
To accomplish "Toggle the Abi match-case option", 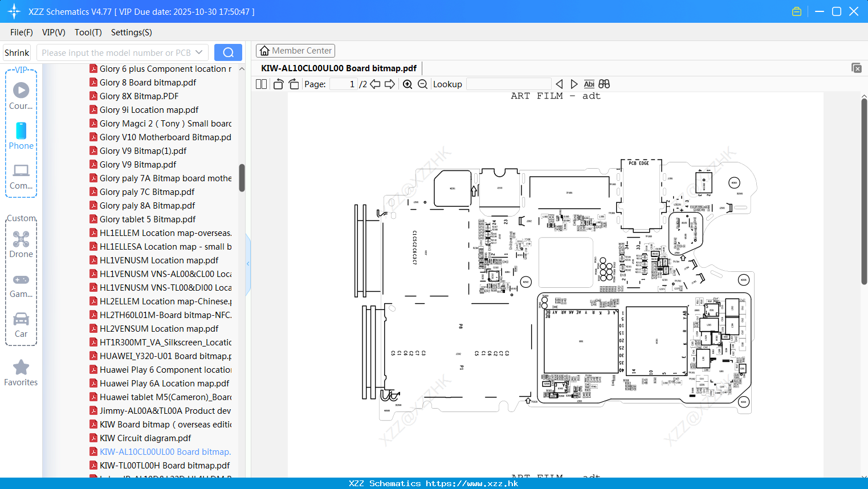I will [589, 84].
